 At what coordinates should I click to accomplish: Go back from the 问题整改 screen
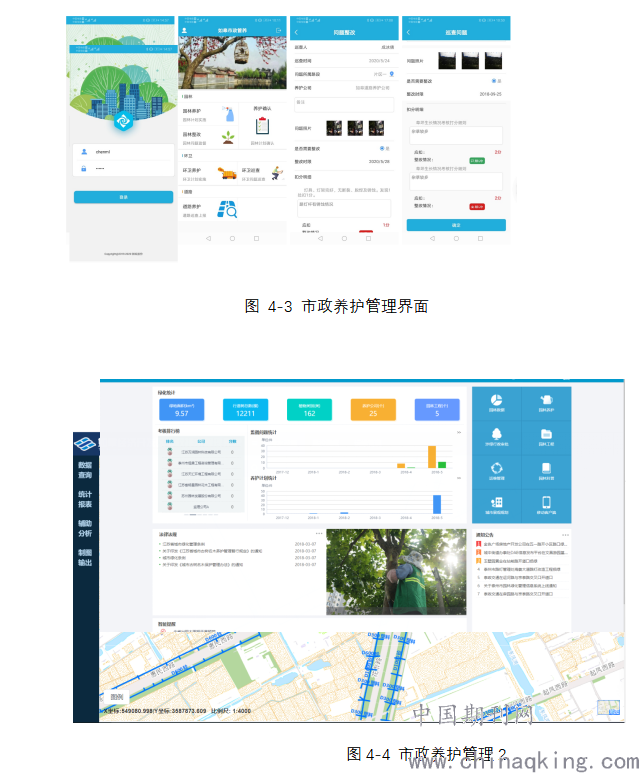coord(296,32)
